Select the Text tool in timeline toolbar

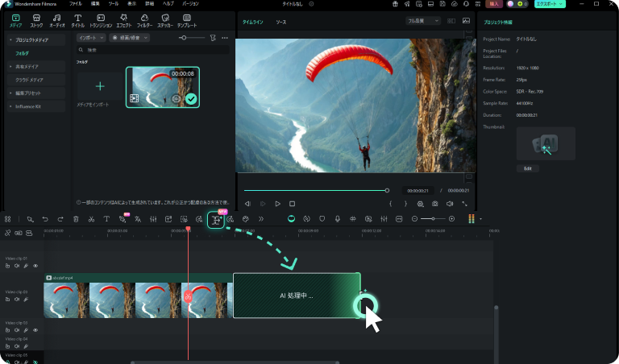[x=106, y=219]
